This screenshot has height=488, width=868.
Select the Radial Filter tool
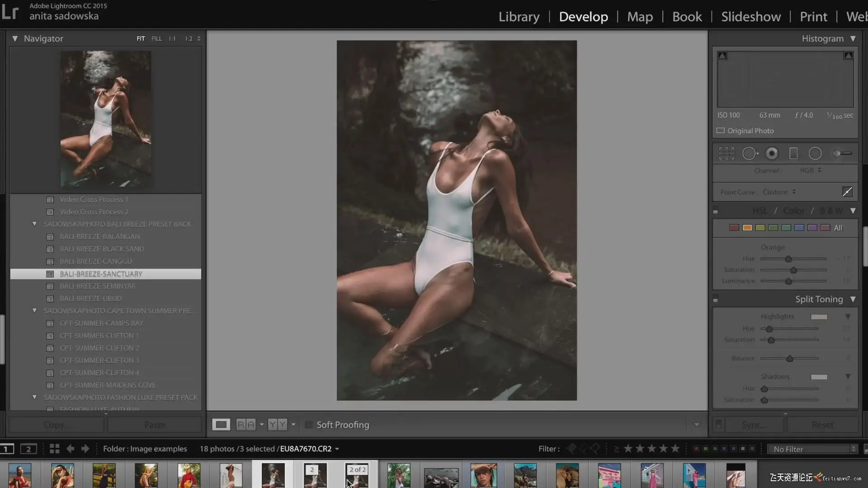(815, 154)
